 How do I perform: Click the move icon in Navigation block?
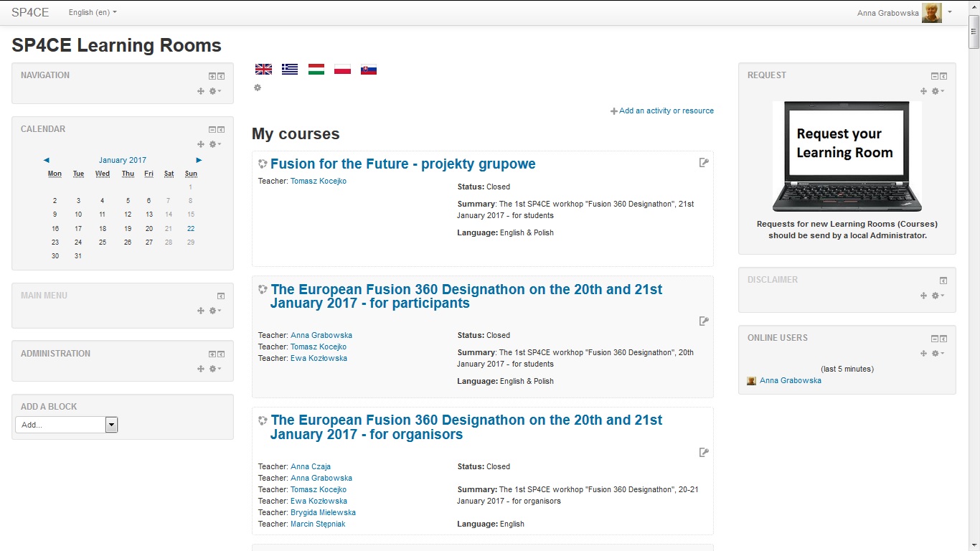(x=201, y=91)
